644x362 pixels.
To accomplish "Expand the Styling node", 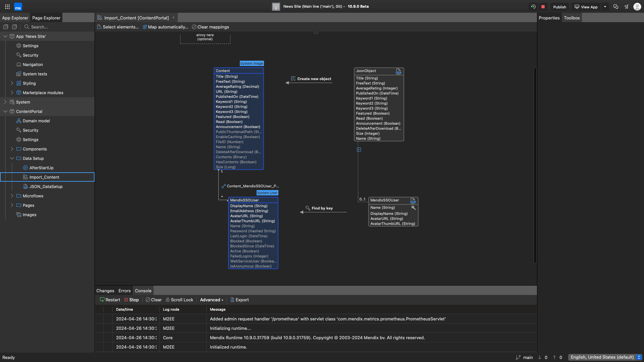I will click(12, 83).
